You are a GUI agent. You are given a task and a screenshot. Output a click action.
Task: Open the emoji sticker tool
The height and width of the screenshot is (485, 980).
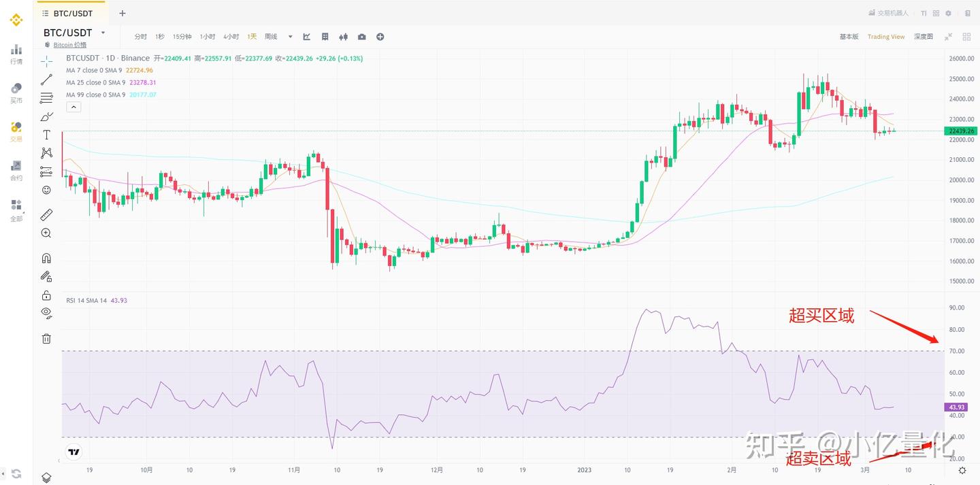[46, 190]
